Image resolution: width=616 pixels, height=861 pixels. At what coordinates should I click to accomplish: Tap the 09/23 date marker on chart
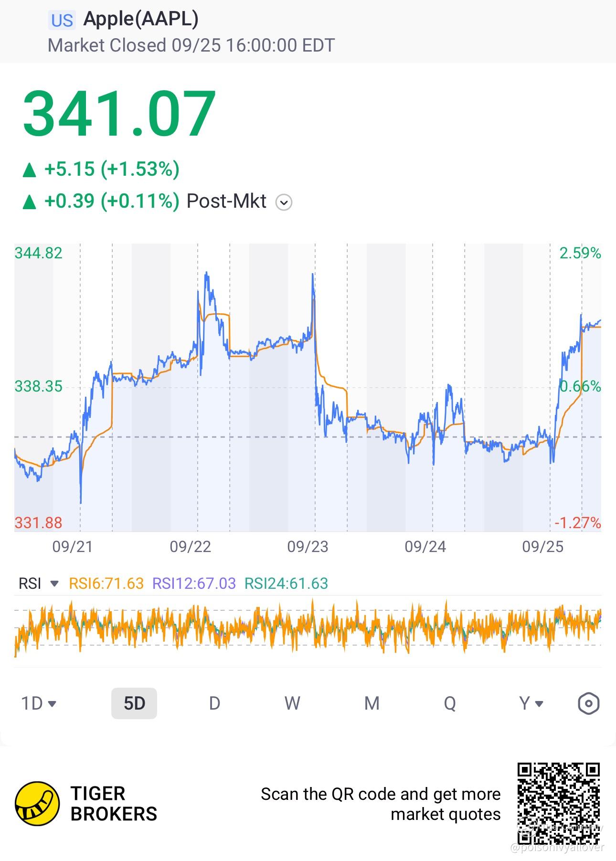[308, 547]
